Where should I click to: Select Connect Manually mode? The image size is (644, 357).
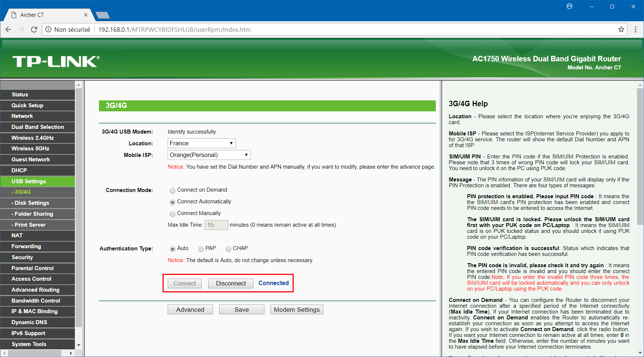[172, 214]
